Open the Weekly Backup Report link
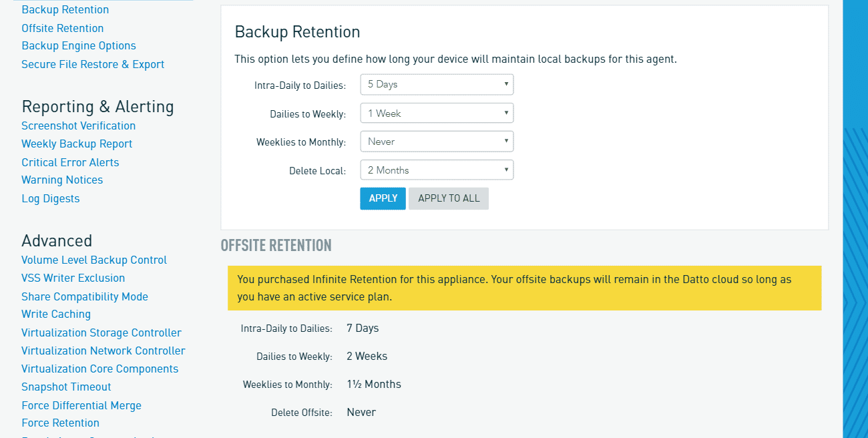Screen dimensions: 868x438 point(77,144)
